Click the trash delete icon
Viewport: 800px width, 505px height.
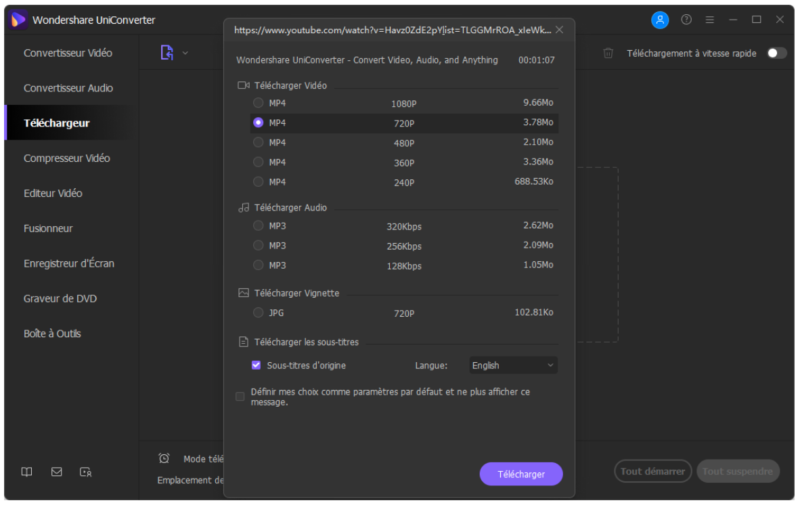[x=608, y=53]
